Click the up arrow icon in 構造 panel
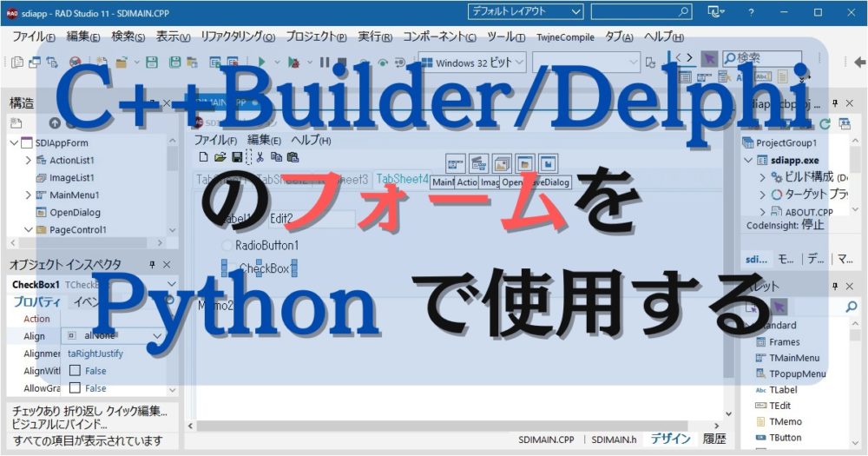 pyautogui.click(x=54, y=123)
